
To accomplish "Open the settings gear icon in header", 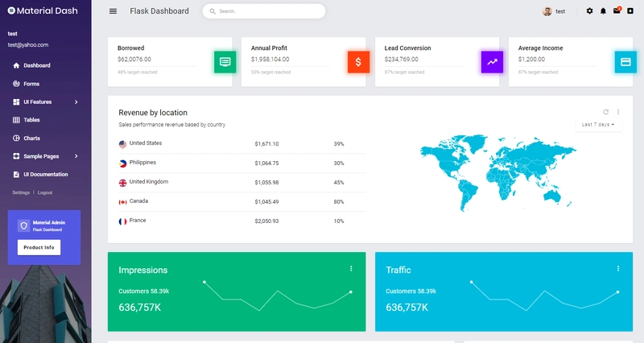I will (x=589, y=11).
